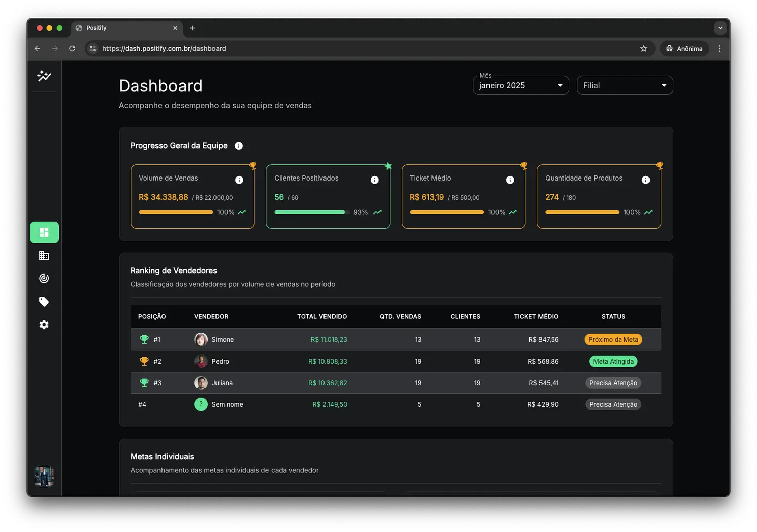Click info icon on Volume de Vendas card
757x532 pixels.
click(239, 180)
